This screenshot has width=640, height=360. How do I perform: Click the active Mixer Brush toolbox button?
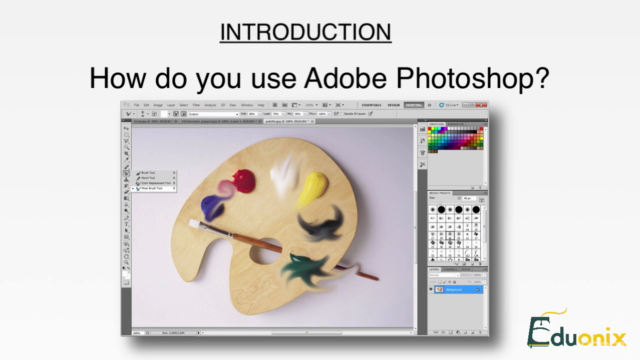tap(127, 173)
